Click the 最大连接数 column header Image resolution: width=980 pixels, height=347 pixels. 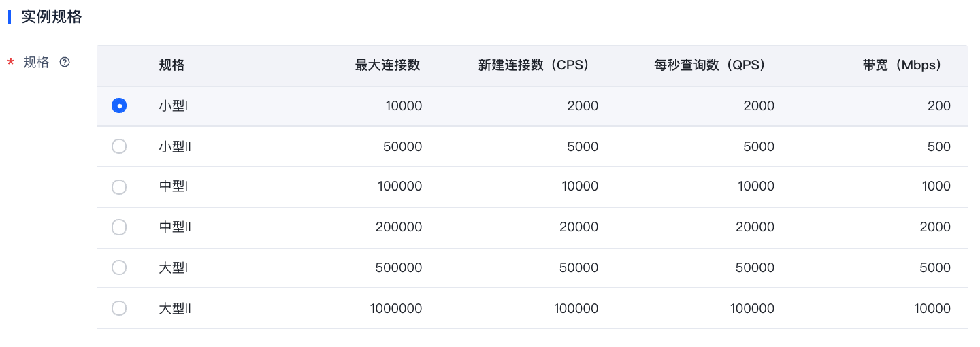pos(387,65)
